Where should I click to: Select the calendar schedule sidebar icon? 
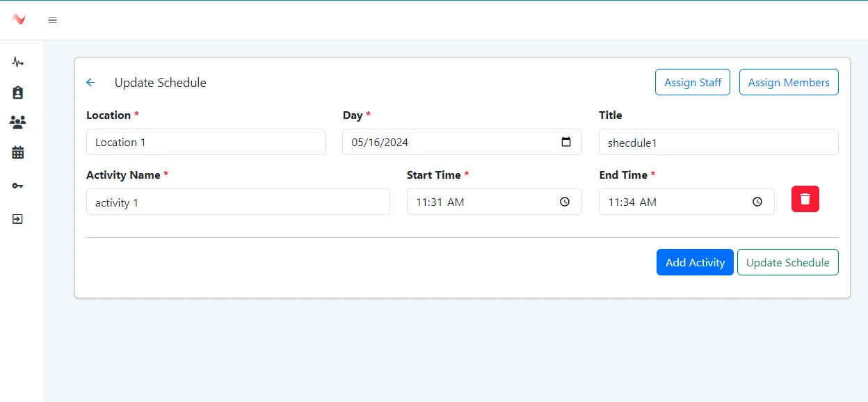tap(18, 152)
